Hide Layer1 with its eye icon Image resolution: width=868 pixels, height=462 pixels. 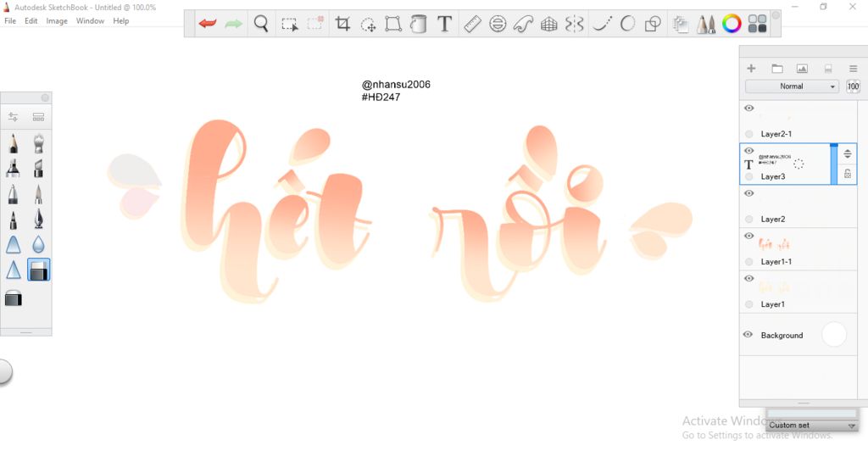click(x=749, y=278)
